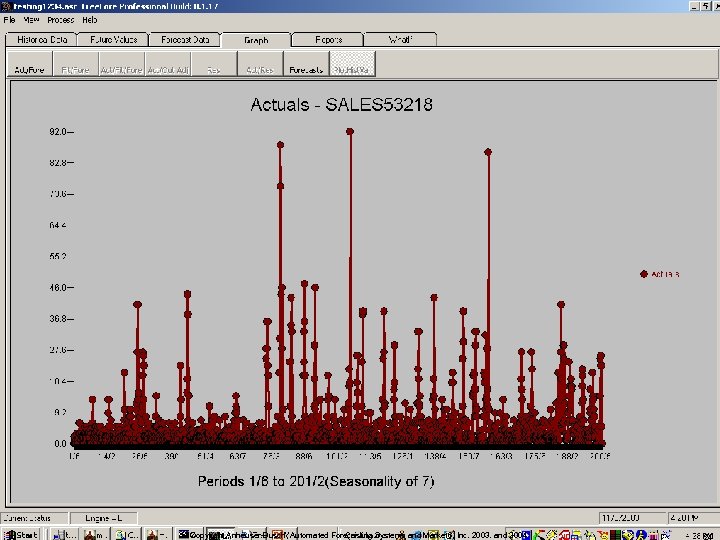Screen dimensions: 720x540
Task: Click the dotted Plot Hist graph button
Action: click(x=353, y=64)
